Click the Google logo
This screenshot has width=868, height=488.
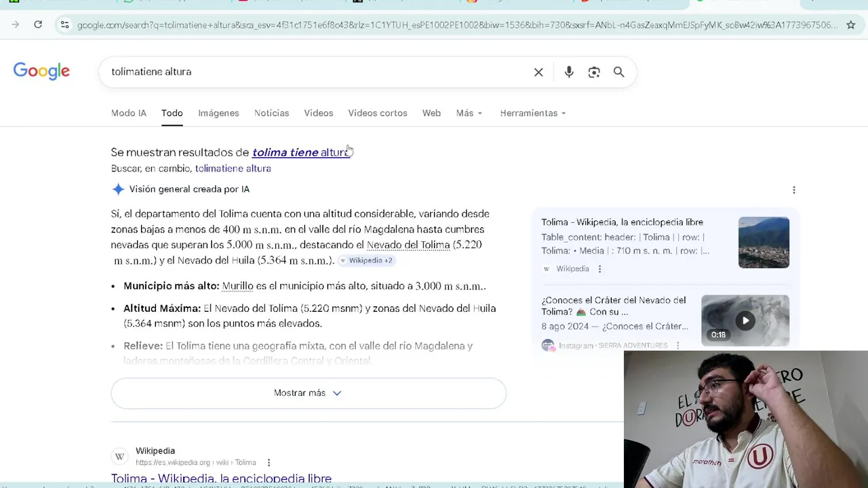coord(41,71)
